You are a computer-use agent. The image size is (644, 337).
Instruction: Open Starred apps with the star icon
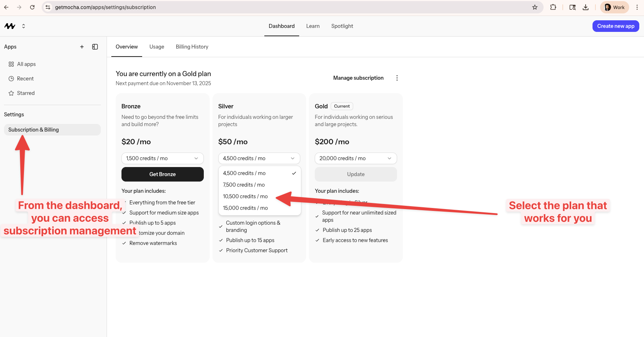click(11, 93)
